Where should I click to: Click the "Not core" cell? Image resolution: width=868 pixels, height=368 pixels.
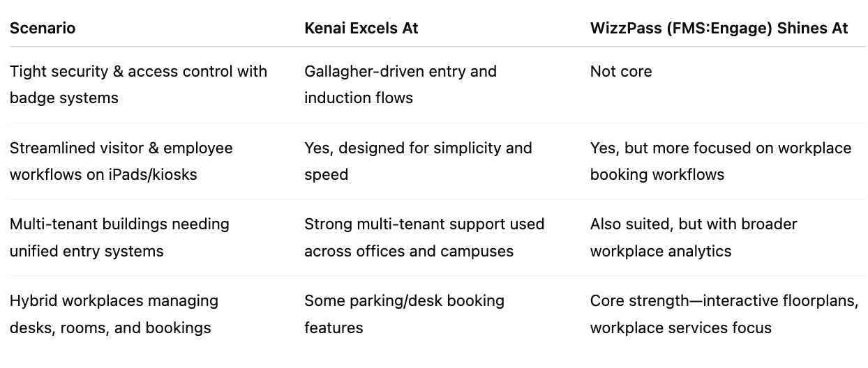point(620,71)
